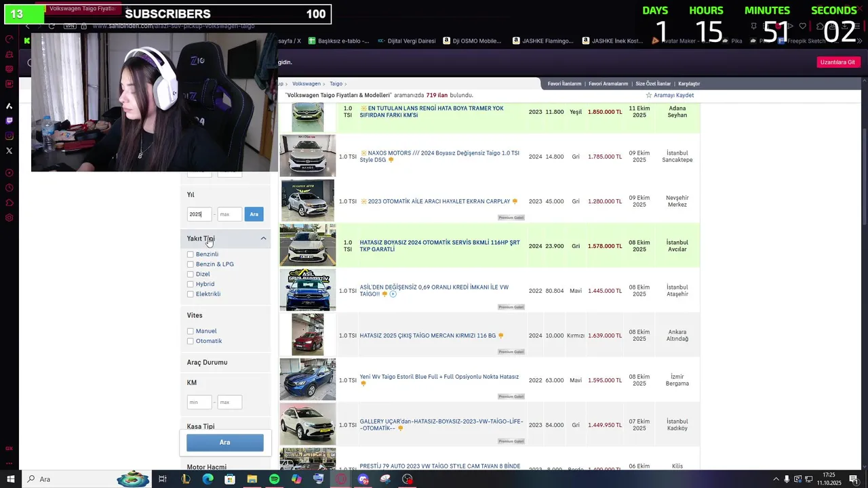Click Taigo breadcrumb link
Screen dimensions: 868x488
pos(336,84)
